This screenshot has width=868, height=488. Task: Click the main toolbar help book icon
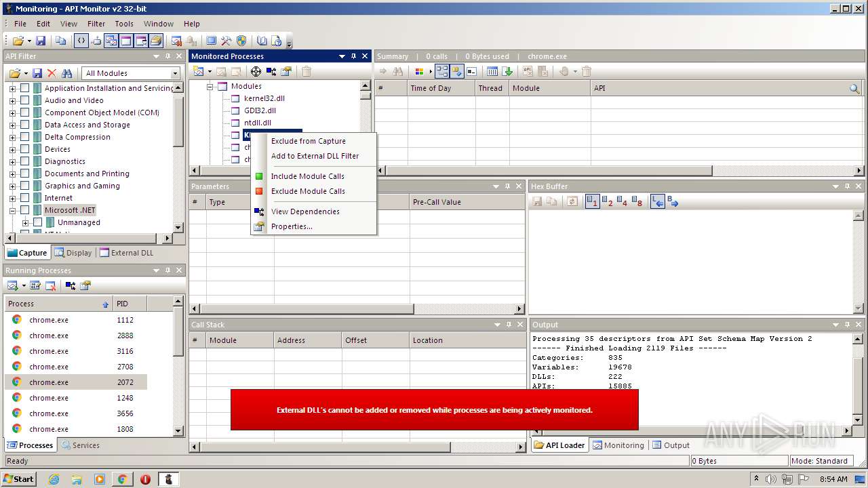point(262,41)
